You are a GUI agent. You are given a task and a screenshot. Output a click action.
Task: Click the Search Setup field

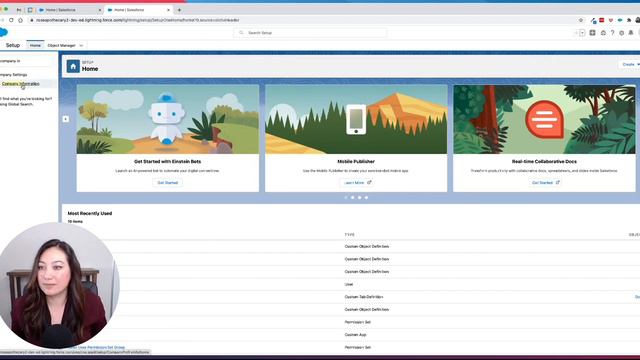tap(310, 33)
